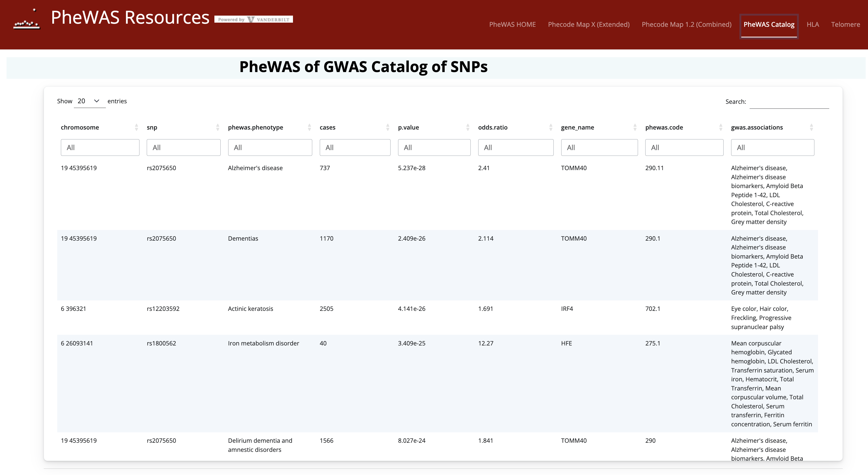Screen dimensions: 868x475
Task: Sort by phewas.code column arrows
Action: pyautogui.click(x=720, y=127)
